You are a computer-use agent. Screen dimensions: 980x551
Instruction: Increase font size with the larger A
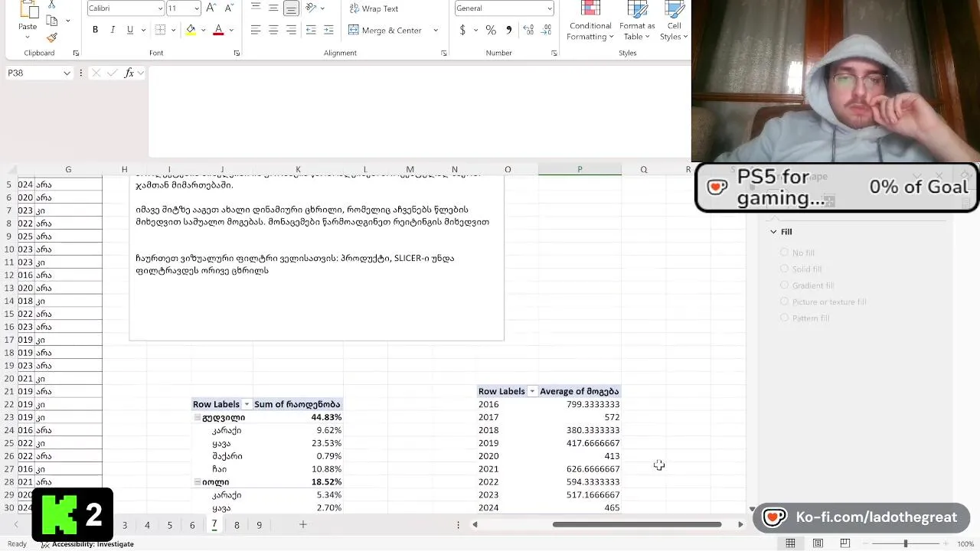point(211,8)
